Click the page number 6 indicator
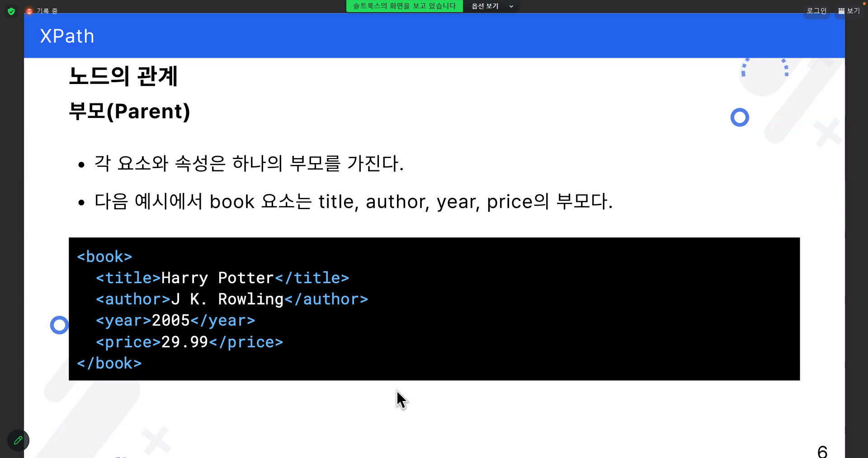The image size is (868, 458). point(822,451)
